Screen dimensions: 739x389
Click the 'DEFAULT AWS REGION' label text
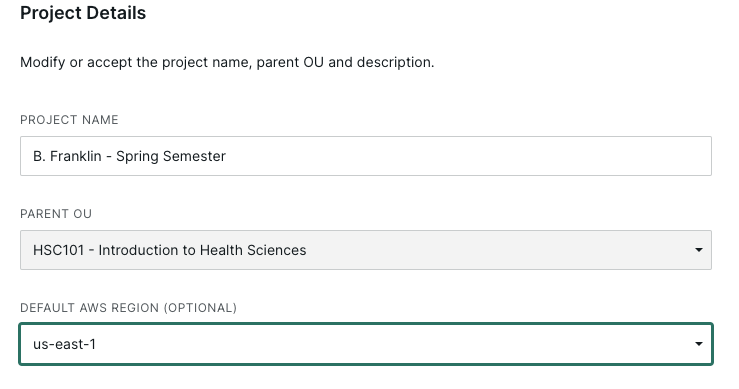pos(90,308)
